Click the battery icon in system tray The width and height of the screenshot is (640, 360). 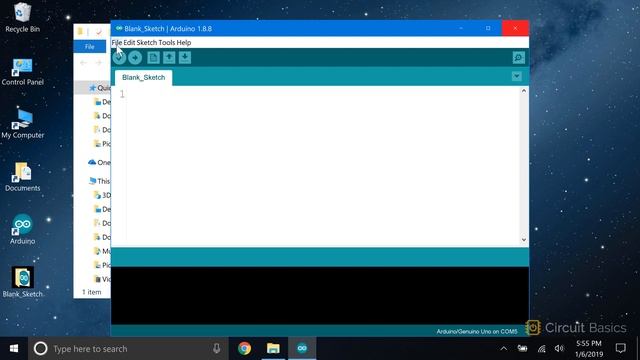[x=522, y=349]
